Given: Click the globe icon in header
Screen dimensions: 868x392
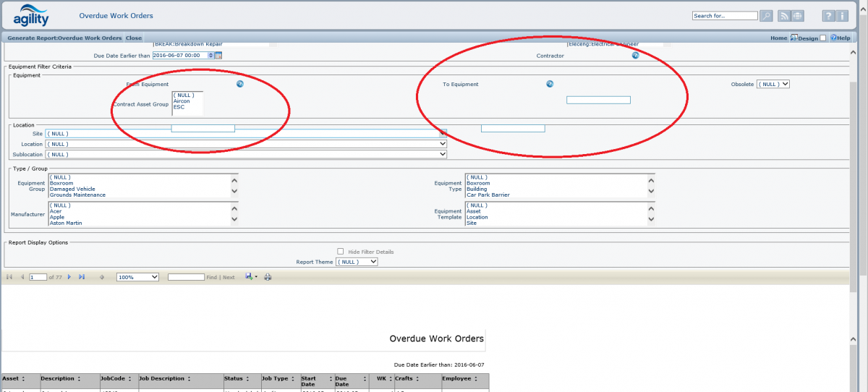Looking at the screenshot, I should tap(797, 16).
